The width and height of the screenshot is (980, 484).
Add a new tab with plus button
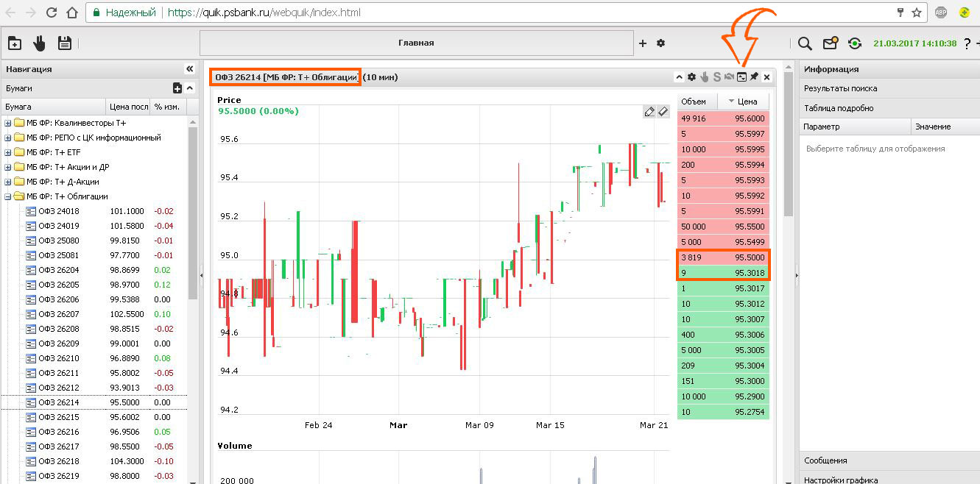(x=642, y=43)
